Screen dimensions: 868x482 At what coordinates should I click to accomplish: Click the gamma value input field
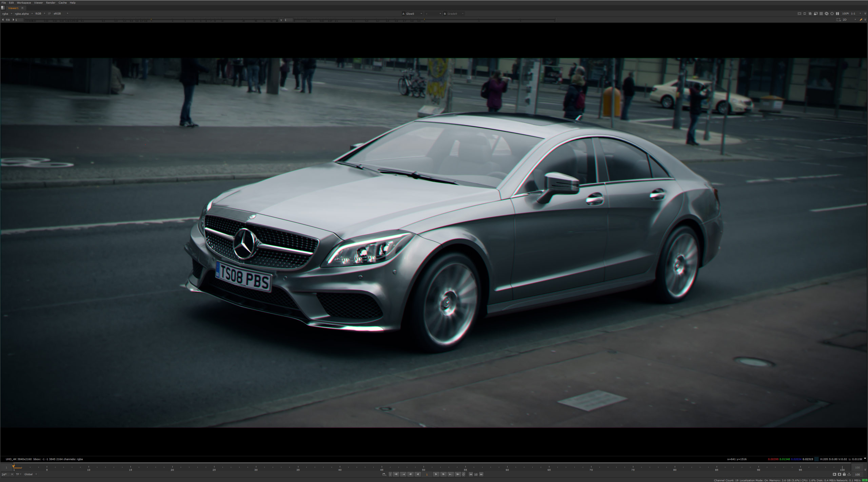coord(288,20)
